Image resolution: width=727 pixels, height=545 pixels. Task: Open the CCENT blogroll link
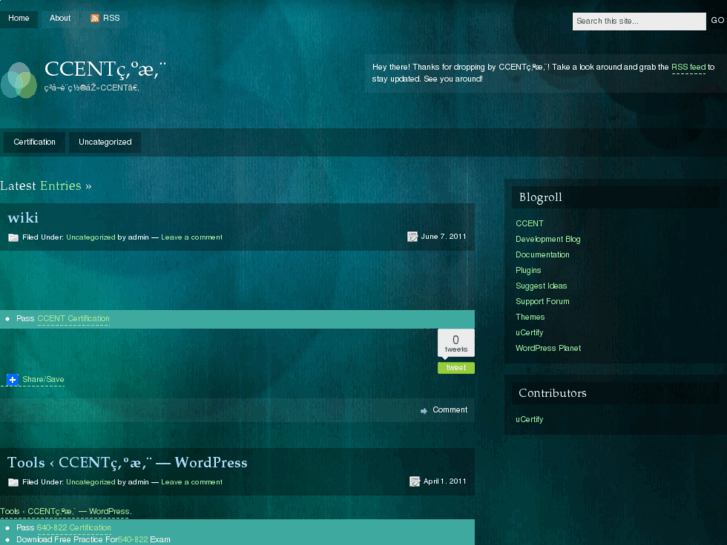pyautogui.click(x=529, y=224)
